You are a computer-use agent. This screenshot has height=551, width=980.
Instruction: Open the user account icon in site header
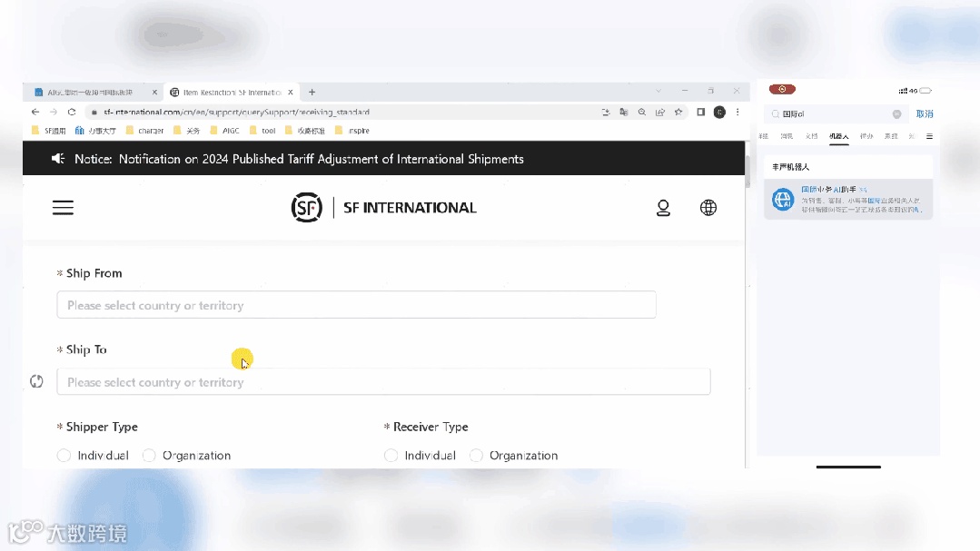click(x=663, y=207)
